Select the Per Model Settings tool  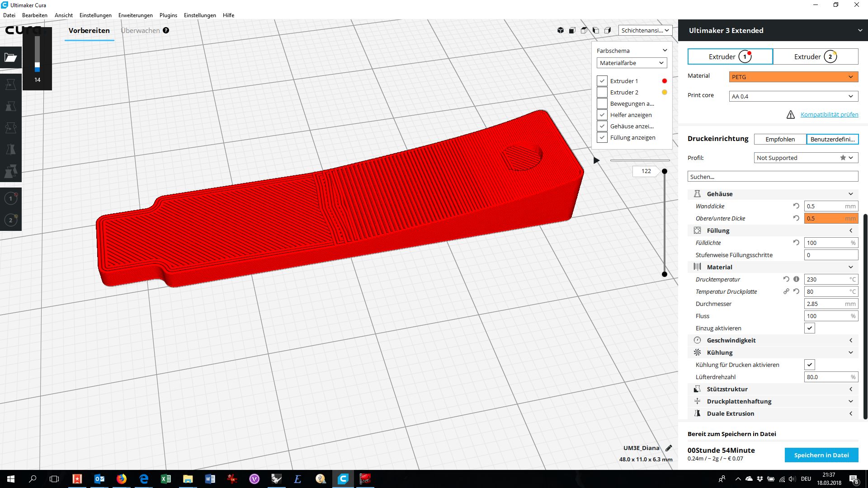11,171
